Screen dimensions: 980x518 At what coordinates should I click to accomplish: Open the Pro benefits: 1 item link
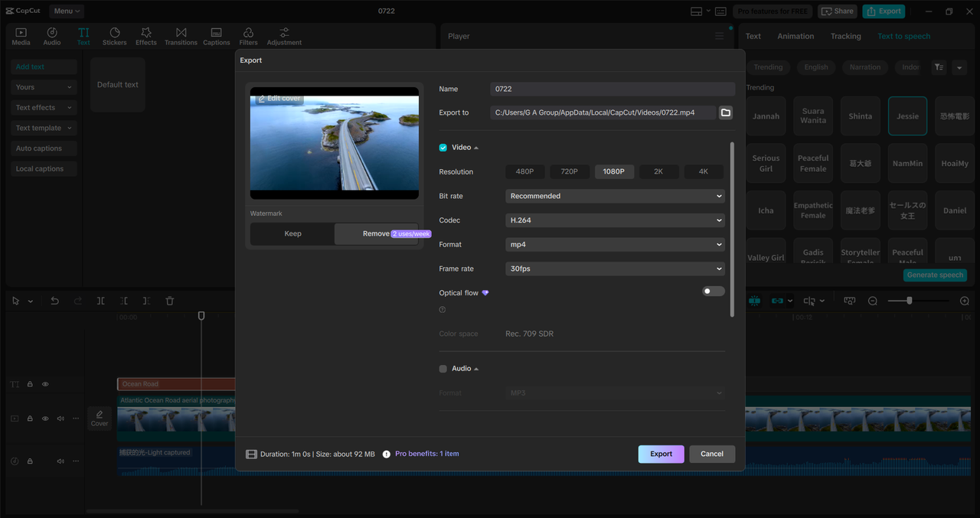tap(427, 454)
